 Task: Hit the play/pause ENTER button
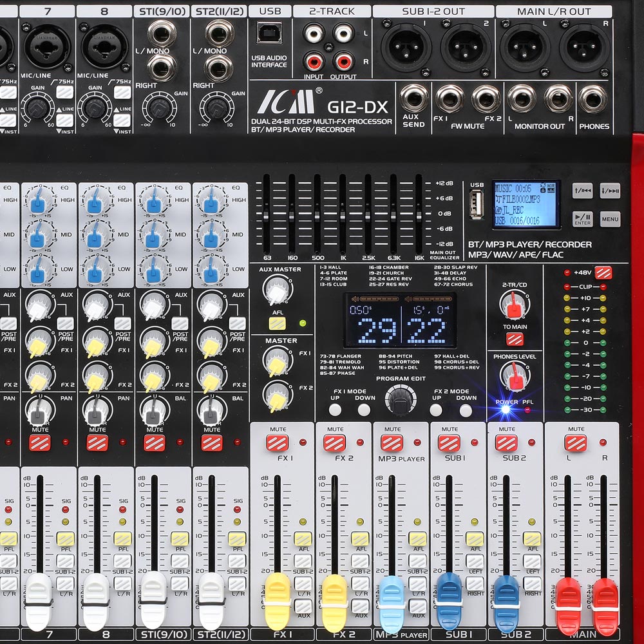coord(582,219)
